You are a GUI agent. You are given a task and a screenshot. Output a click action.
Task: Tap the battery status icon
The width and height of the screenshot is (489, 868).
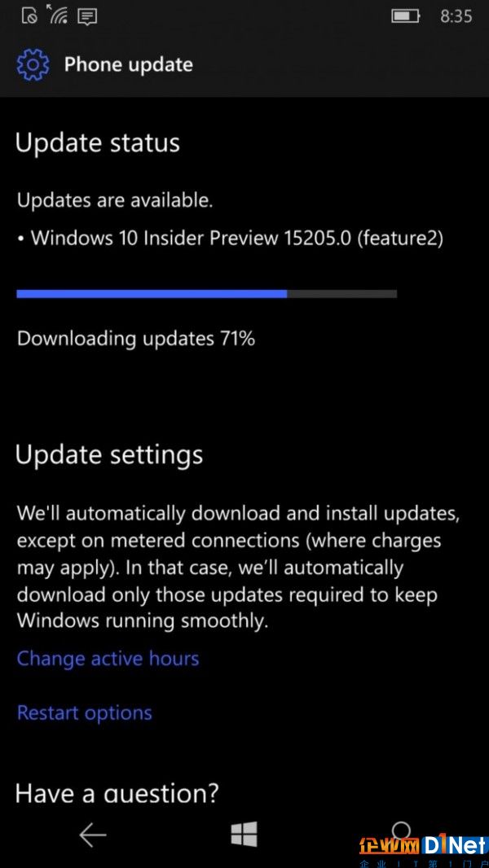point(405,16)
